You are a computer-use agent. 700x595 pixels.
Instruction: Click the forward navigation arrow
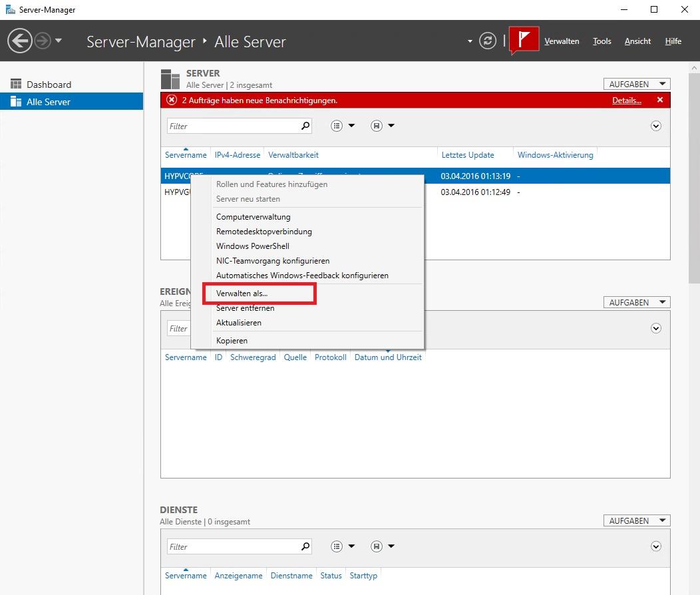43,41
